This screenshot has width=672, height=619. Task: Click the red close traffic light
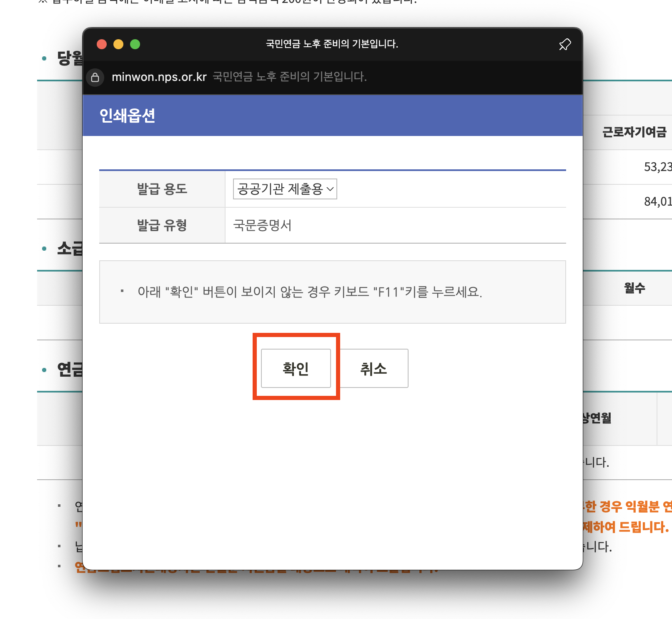tap(101, 44)
